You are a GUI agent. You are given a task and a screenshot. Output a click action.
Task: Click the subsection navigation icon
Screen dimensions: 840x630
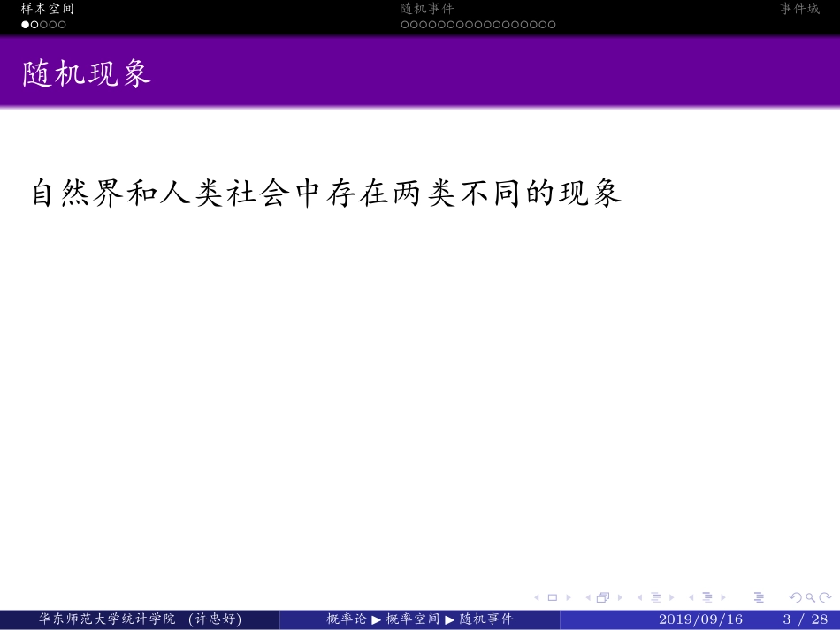coord(707,596)
